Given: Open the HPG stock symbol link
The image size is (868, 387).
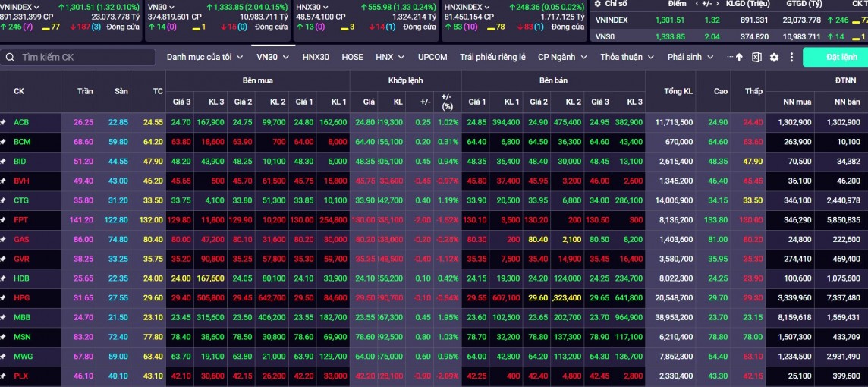Looking at the screenshot, I should click(22, 298).
